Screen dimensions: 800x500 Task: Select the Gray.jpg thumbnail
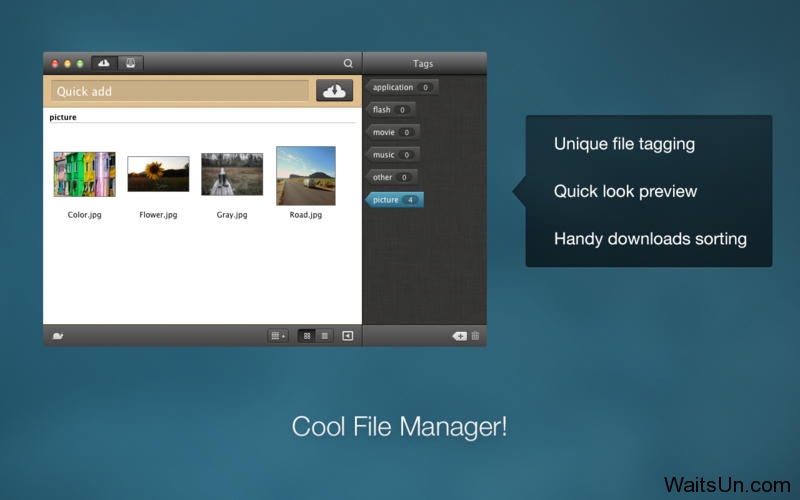click(232, 174)
